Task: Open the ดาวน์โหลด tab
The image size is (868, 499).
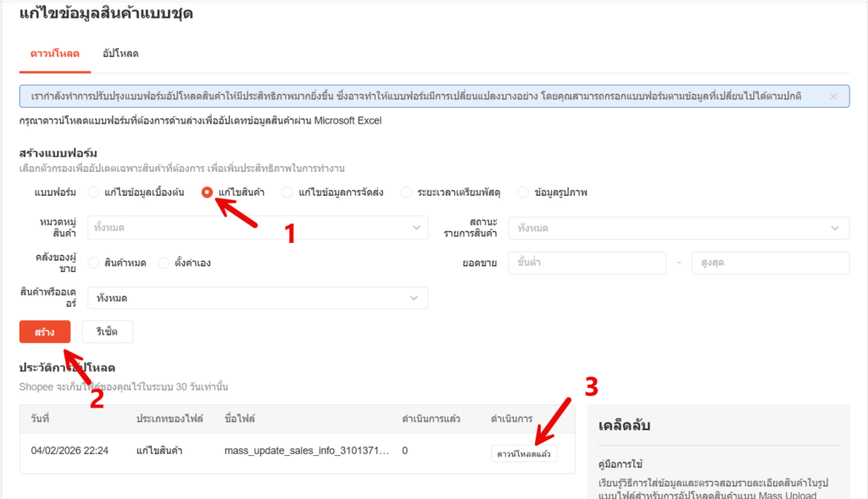Action: click(49, 53)
